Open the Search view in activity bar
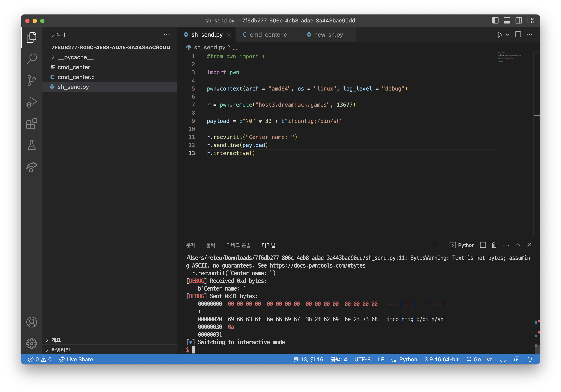This screenshot has height=392, width=561. (32, 59)
